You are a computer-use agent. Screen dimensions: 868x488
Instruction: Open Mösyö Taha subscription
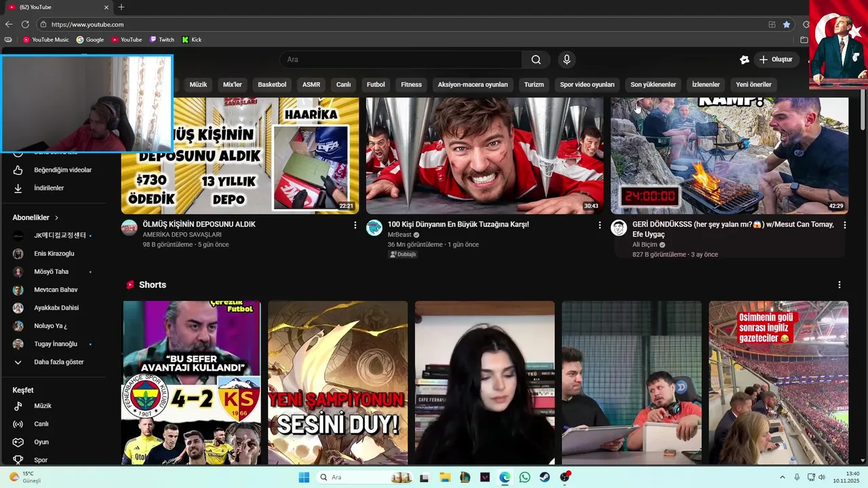tap(53, 272)
